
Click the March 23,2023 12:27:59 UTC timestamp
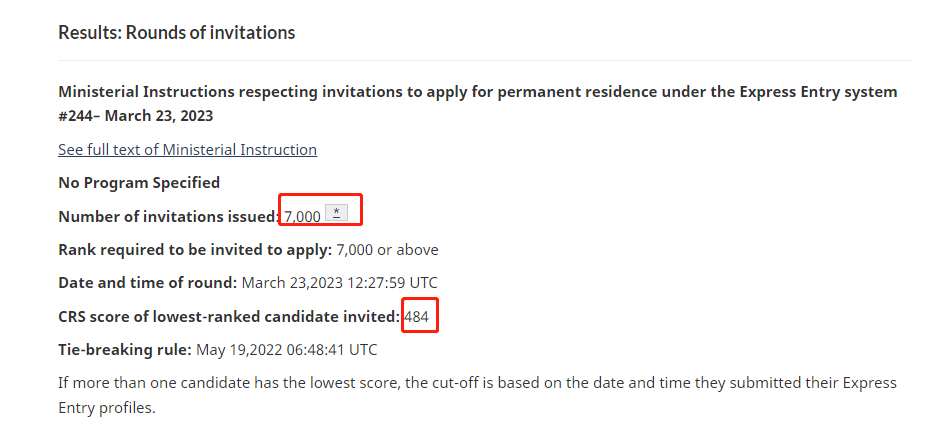(339, 282)
